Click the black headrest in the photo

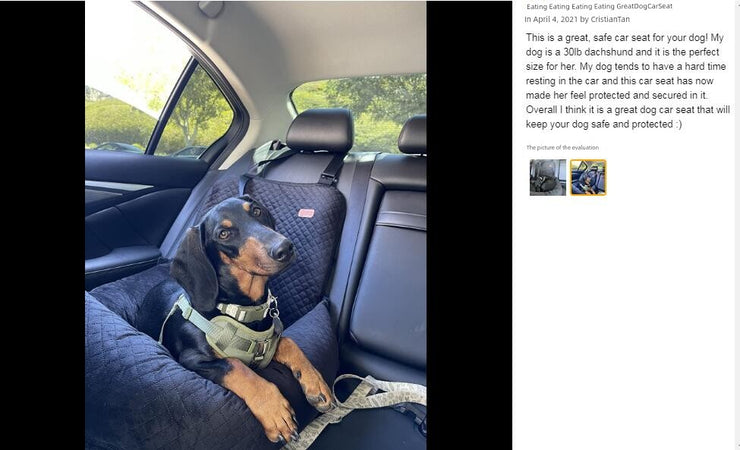[320, 130]
